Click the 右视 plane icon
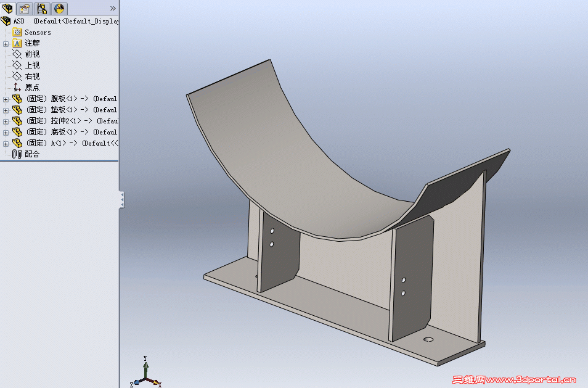Image resolution: width=588 pixels, height=388 pixels. pyautogui.click(x=17, y=76)
